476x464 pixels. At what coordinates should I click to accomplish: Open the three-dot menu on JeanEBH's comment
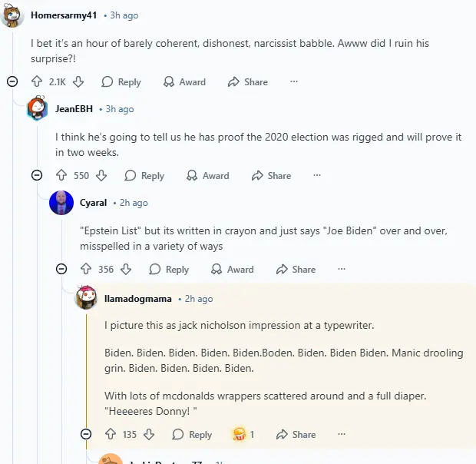[317, 175]
